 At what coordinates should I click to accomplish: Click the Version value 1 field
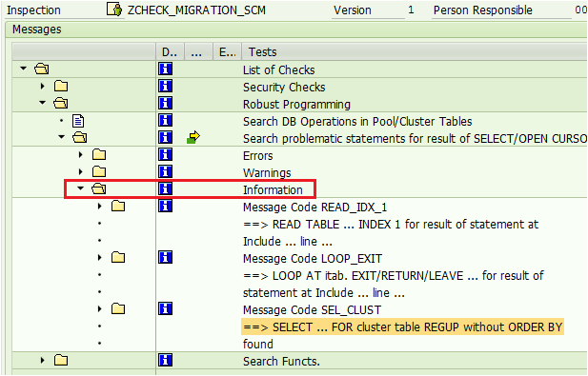coord(411,10)
